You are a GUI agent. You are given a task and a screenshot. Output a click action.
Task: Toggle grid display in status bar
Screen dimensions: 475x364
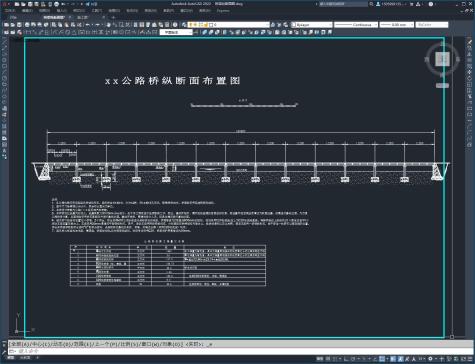point(328,359)
